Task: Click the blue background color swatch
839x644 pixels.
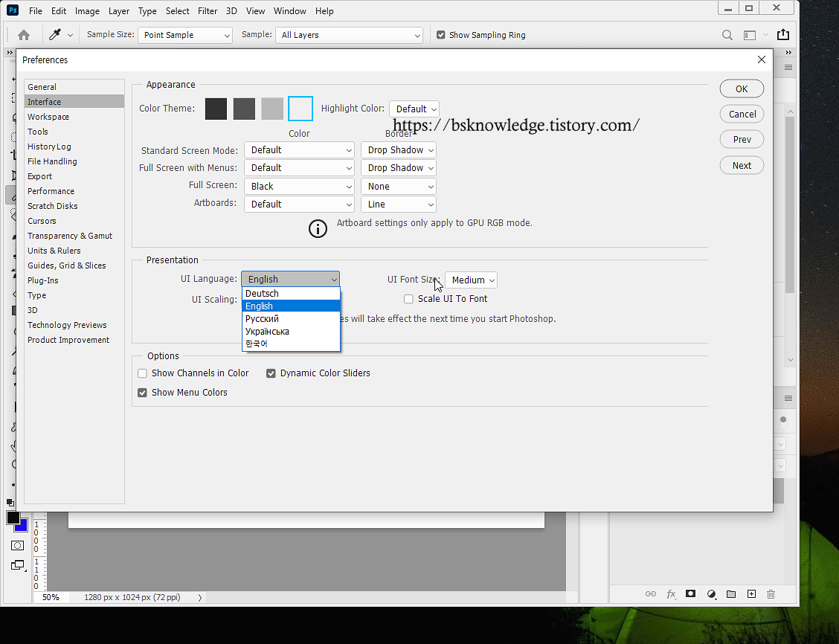Action: (x=23, y=527)
